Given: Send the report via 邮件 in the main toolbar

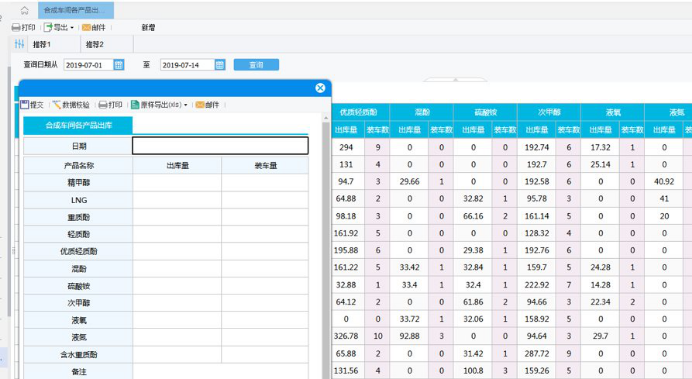Looking at the screenshot, I should [x=94, y=27].
